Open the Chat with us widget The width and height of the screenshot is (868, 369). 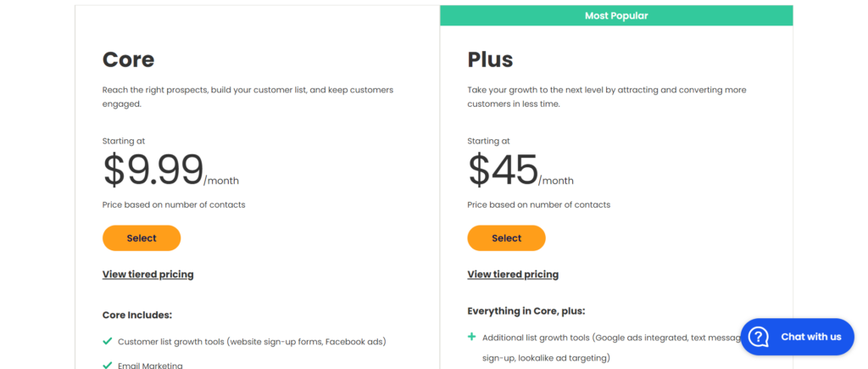[x=797, y=337]
